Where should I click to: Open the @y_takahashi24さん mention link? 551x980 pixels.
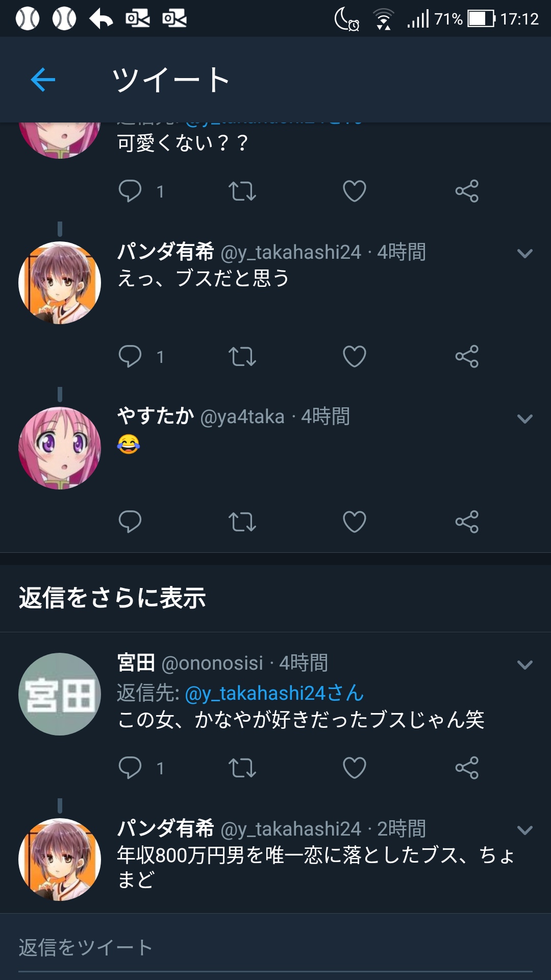pos(274,693)
